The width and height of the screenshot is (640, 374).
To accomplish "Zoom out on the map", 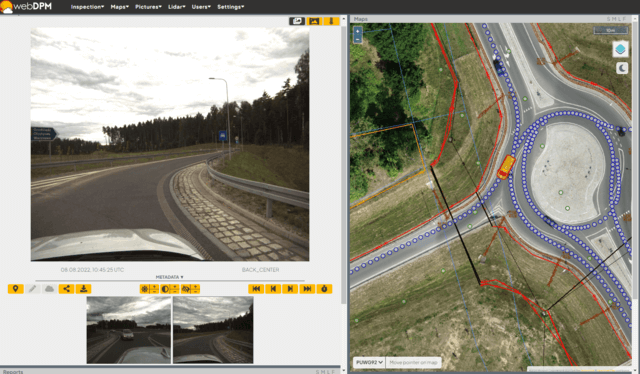I will pos(358,39).
